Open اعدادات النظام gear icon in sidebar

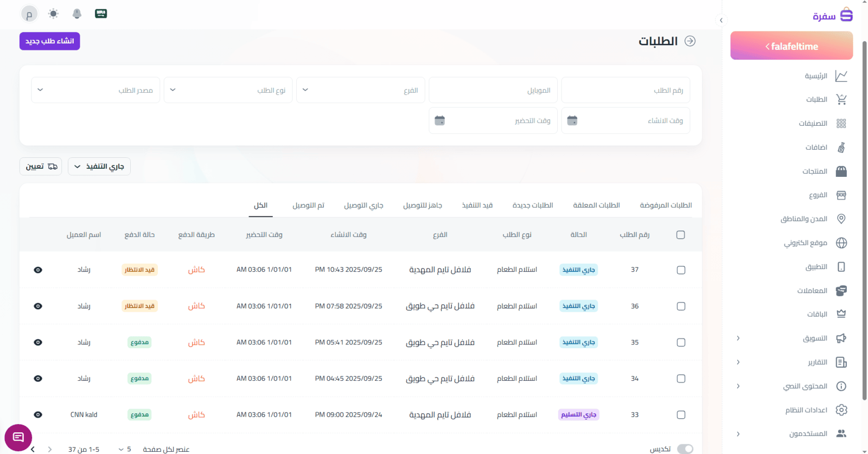tap(841, 410)
